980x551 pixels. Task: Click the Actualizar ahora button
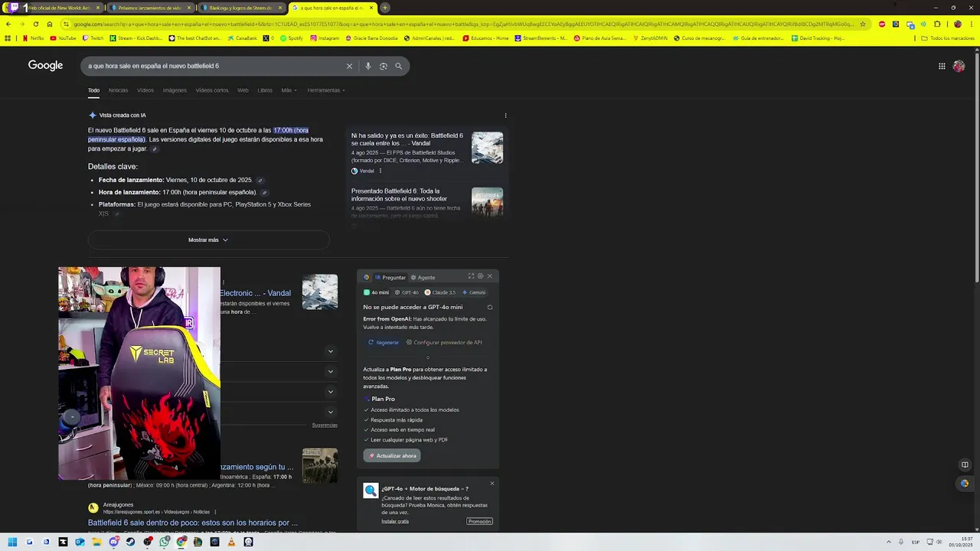392,455
